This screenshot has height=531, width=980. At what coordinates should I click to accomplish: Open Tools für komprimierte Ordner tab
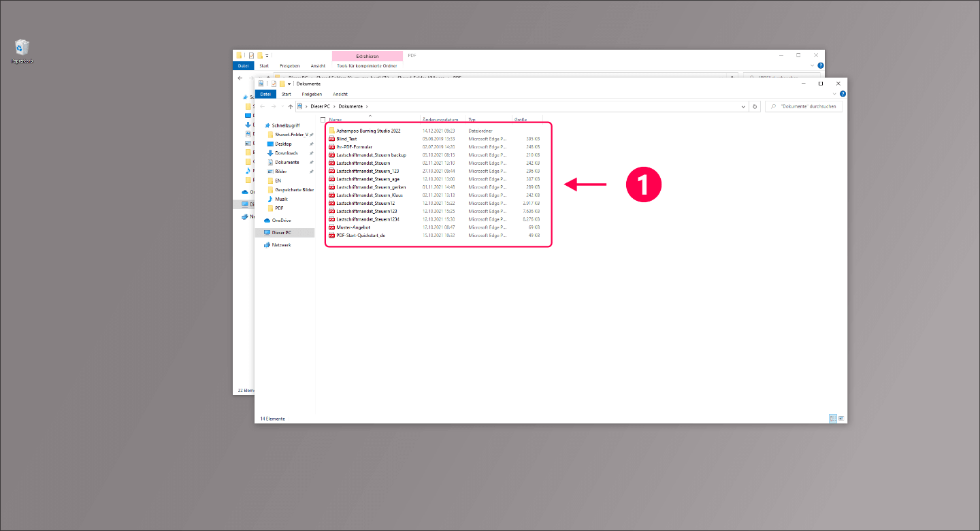pos(367,66)
